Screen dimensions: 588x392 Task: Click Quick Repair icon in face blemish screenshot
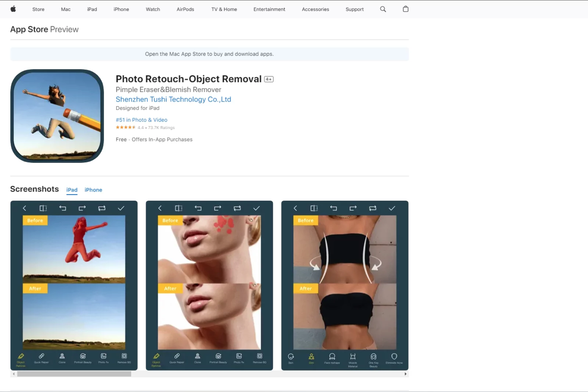coord(177,356)
